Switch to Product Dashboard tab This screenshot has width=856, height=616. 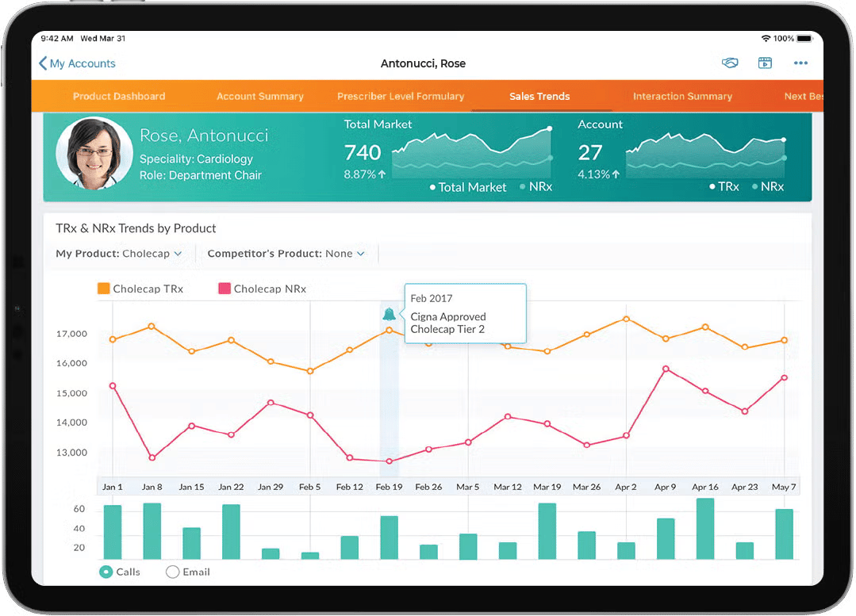click(x=119, y=96)
